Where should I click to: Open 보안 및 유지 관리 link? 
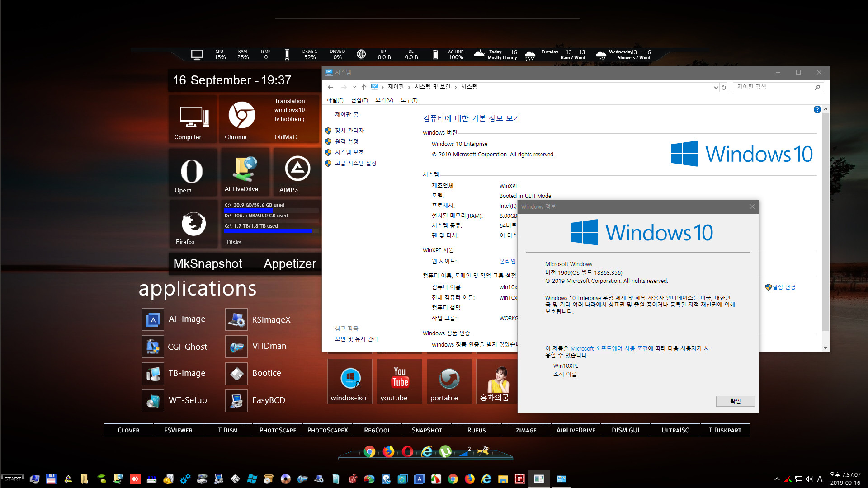pos(356,339)
